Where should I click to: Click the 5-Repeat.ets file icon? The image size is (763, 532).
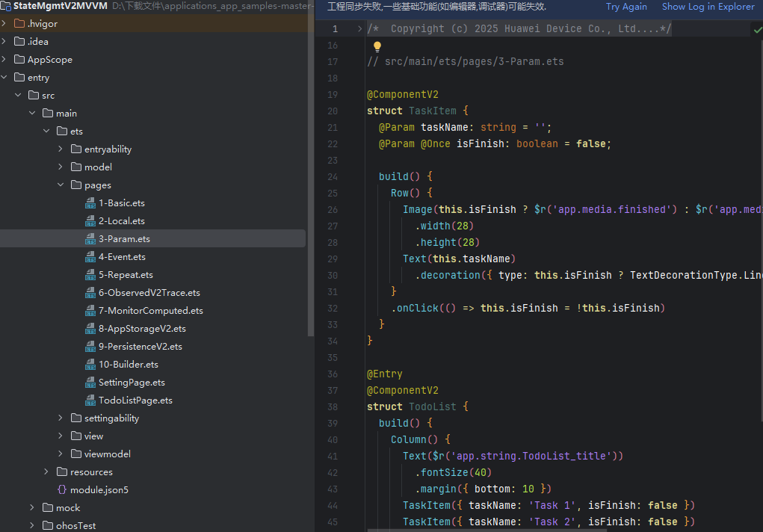(90, 275)
